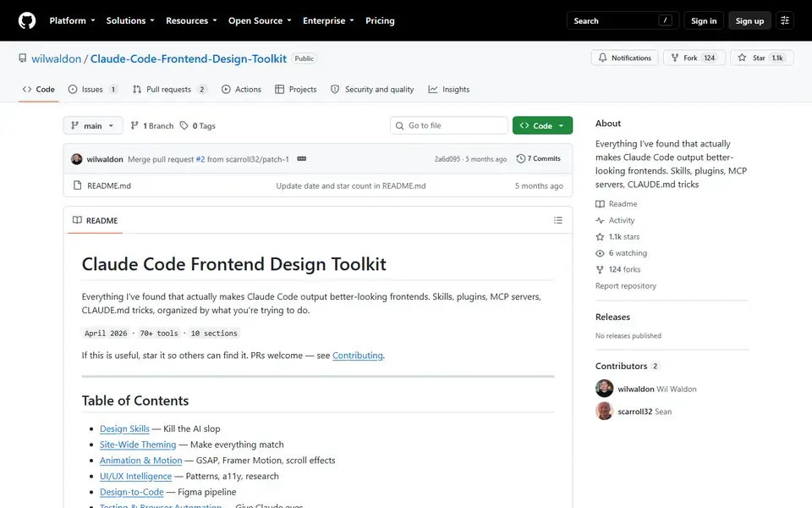Jump to Design Skills section
Viewport: 812px width, 508px height.
pos(124,428)
